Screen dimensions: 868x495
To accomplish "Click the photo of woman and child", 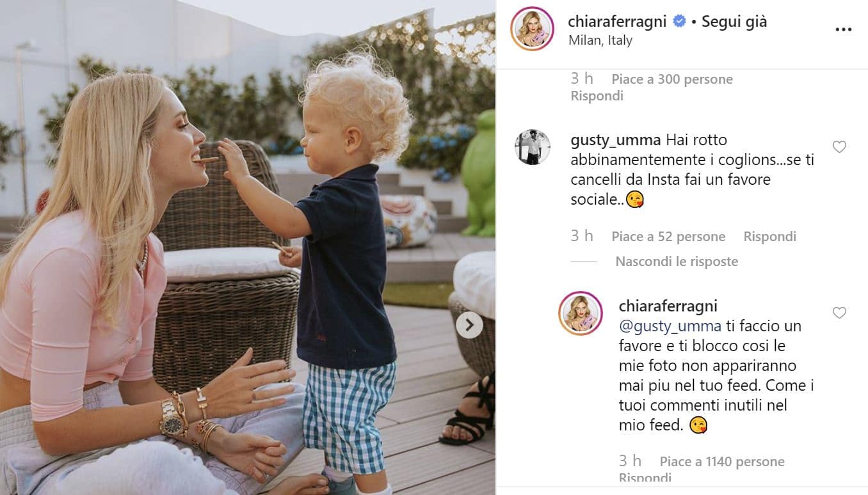I will [248, 247].
